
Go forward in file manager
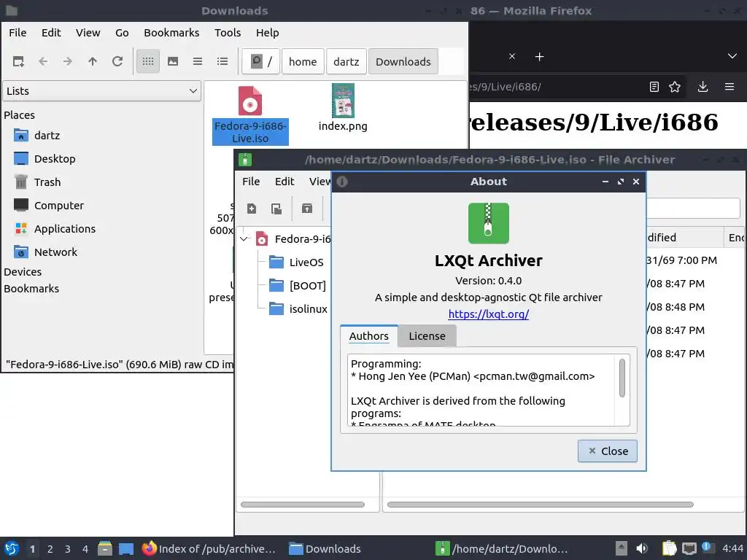click(x=68, y=61)
